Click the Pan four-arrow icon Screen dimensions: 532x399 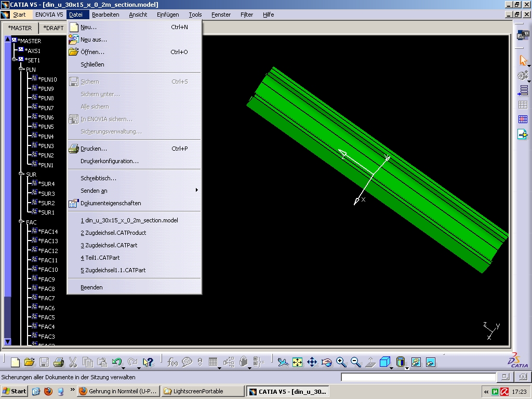point(312,362)
